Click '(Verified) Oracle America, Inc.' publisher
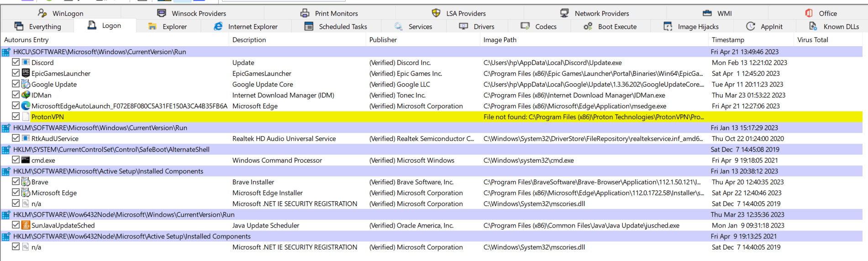This screenshot has height=261, width=868. pos(411,225)
